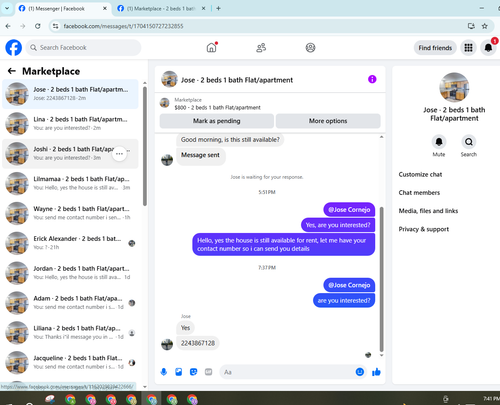Reload the page in browser toolbar
500x405 pixels.
[x=38, y=26]
